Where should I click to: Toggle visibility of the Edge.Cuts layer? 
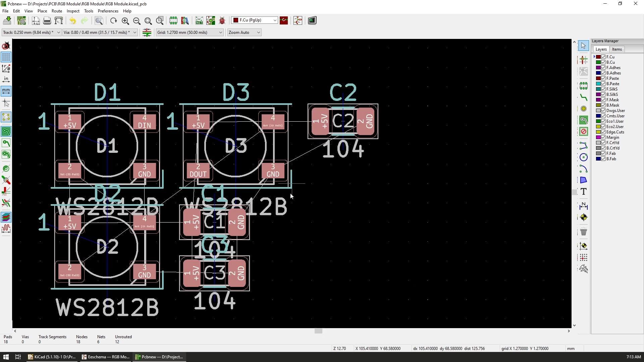603,132
